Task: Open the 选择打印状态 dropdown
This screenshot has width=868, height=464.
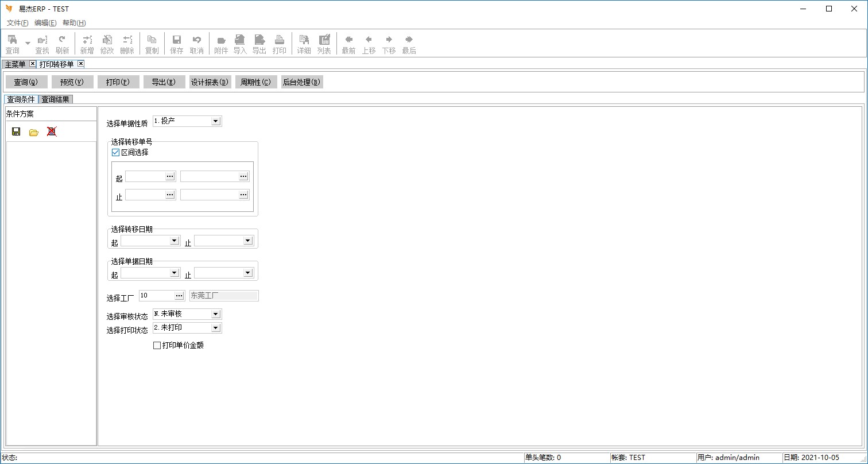Action: 215,328
